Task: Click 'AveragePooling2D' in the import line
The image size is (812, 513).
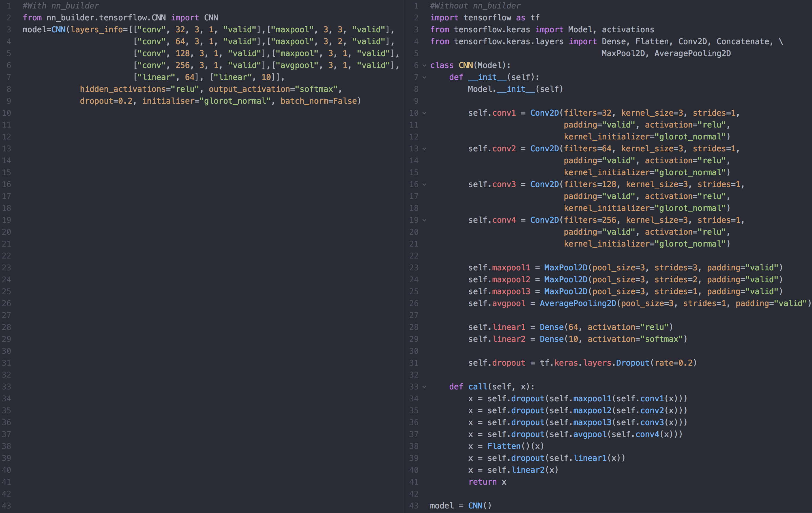Action: 692,53
